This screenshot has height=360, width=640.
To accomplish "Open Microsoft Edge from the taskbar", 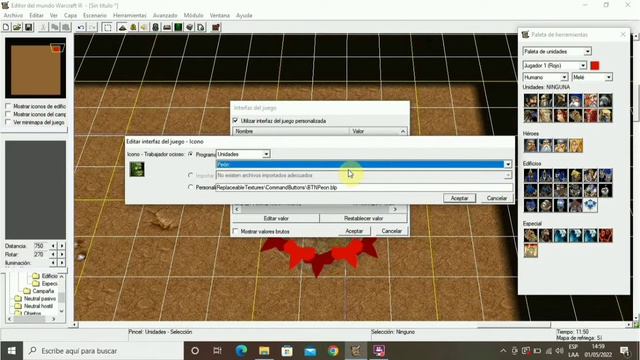I will coord(241,351).
